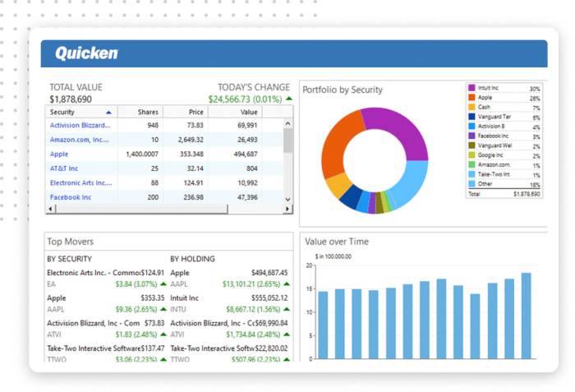Click the up arrow next to $8,667.12 (1.56%)
This screenshot has height=392, width=575.
287,309
